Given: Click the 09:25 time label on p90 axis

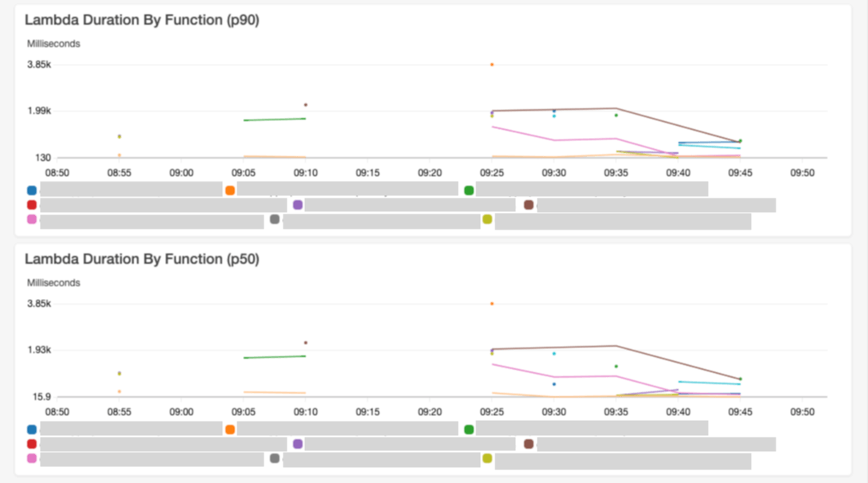Looking at the screenshot, I should (x=492, y=172).
